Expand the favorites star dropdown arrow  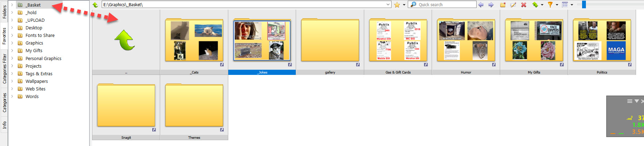click(x=404, y=5)
